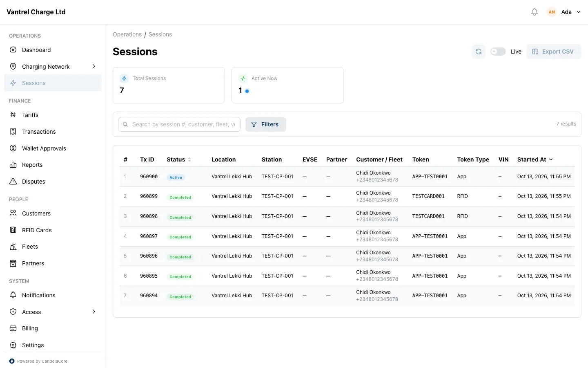Click the Charging Network pin icon
The image size is (588, 368).
tap(13, 67)
